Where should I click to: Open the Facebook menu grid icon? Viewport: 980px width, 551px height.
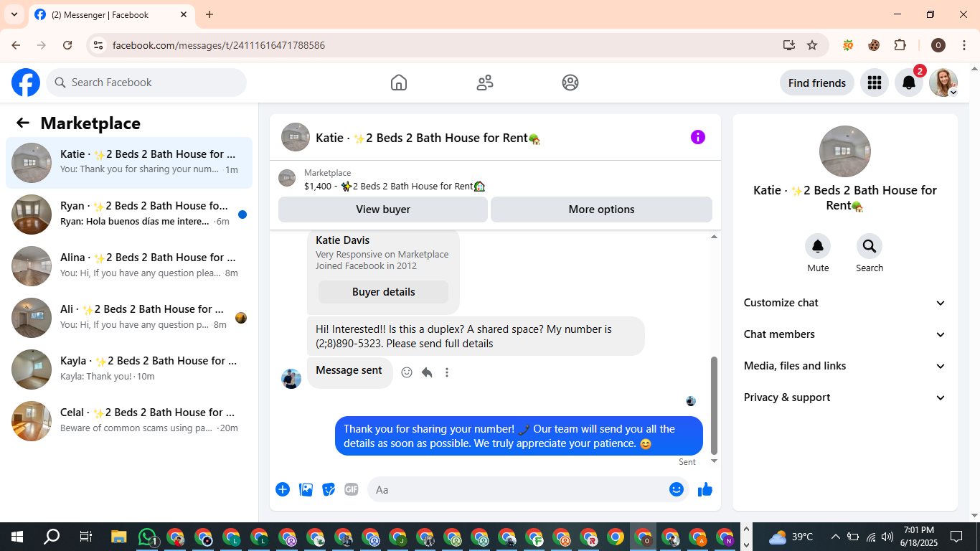click(874, 83)
